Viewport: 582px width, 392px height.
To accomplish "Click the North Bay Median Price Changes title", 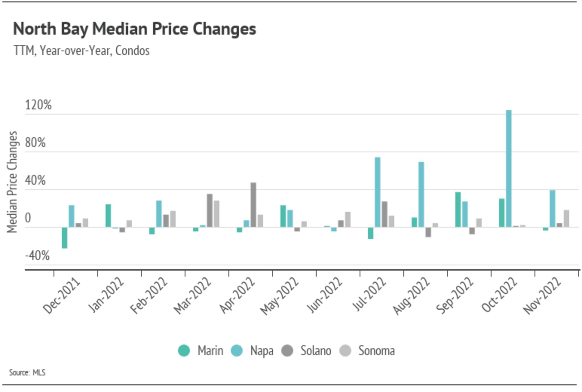I will point(135,29).
